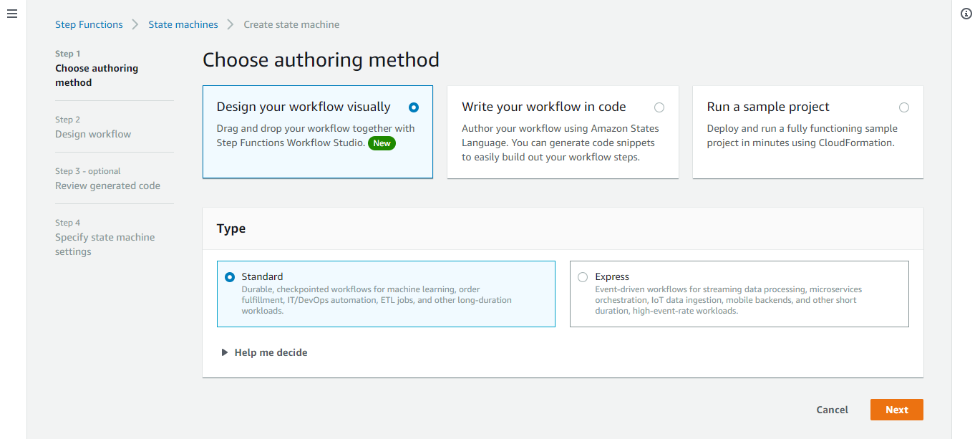Choose the Express type radio button

583,277
